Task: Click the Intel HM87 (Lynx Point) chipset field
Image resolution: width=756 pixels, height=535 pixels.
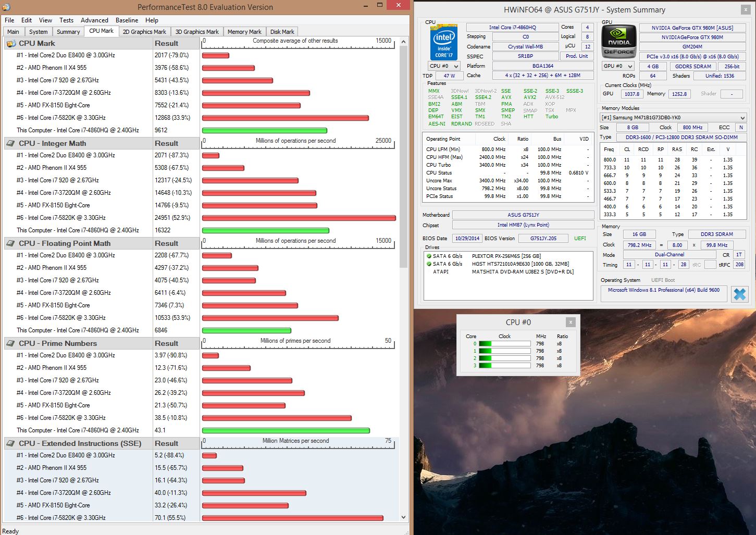Action: (523, 225)
